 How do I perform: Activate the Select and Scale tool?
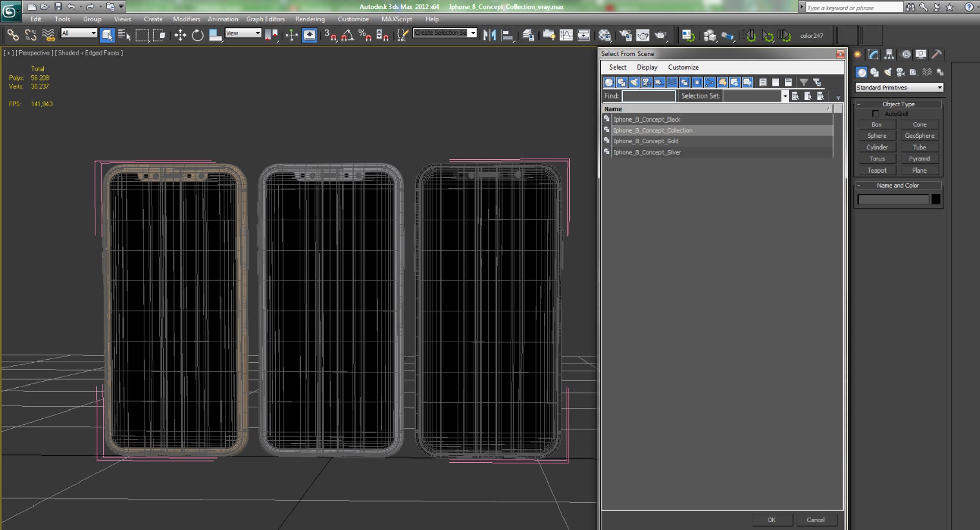(x=215, y=35)
